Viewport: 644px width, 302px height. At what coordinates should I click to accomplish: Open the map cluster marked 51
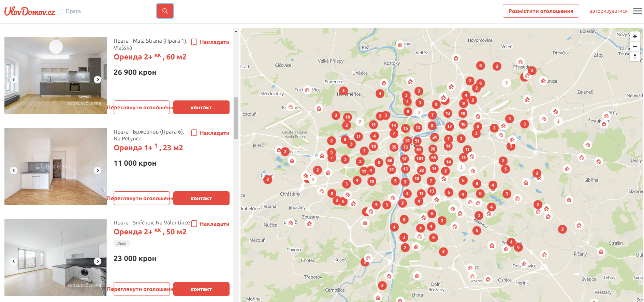click(x=417, y=141)
